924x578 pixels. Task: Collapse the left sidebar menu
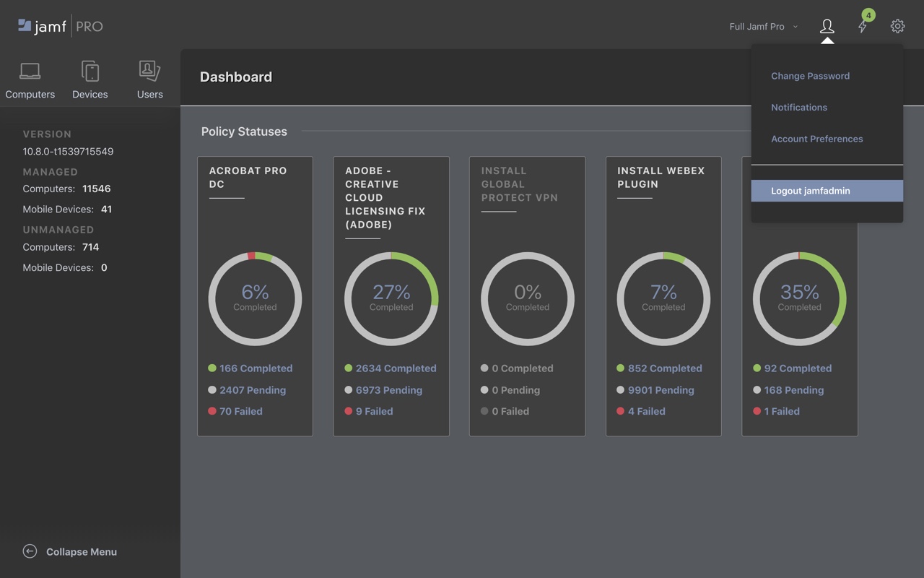tap(81, 551)
